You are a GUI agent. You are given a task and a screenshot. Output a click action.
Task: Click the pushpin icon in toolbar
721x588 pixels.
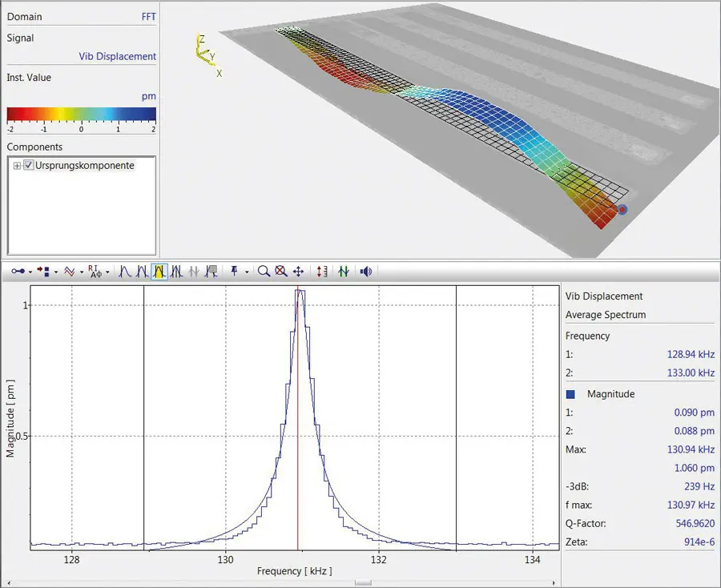[x=236, y=272]
